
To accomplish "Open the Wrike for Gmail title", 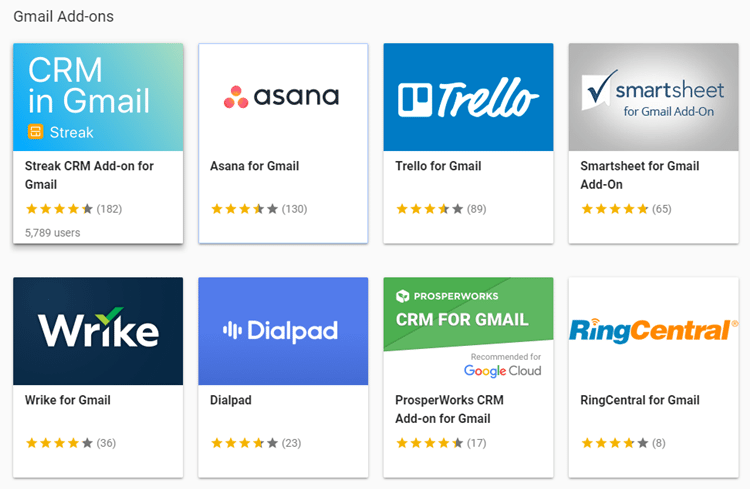I will coord(67,400).
